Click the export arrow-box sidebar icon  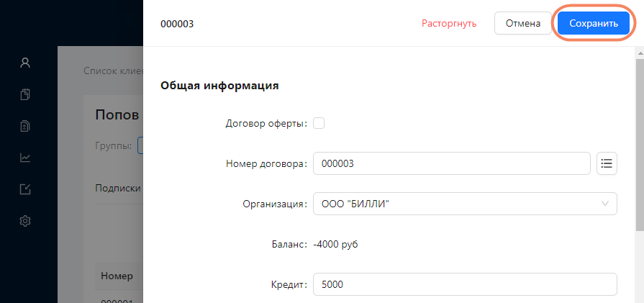pos(25,189)
